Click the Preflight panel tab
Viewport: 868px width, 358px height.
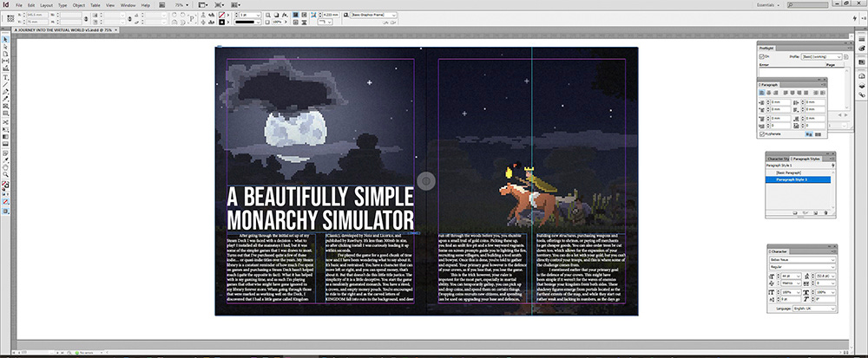(766, 48)
